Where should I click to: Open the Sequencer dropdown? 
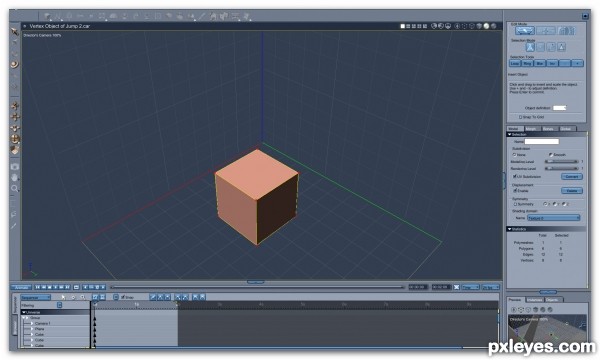(36, 297)
